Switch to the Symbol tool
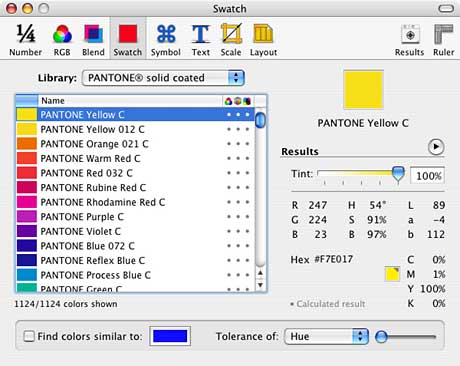The image size is (460, 366). pos(166,40)
